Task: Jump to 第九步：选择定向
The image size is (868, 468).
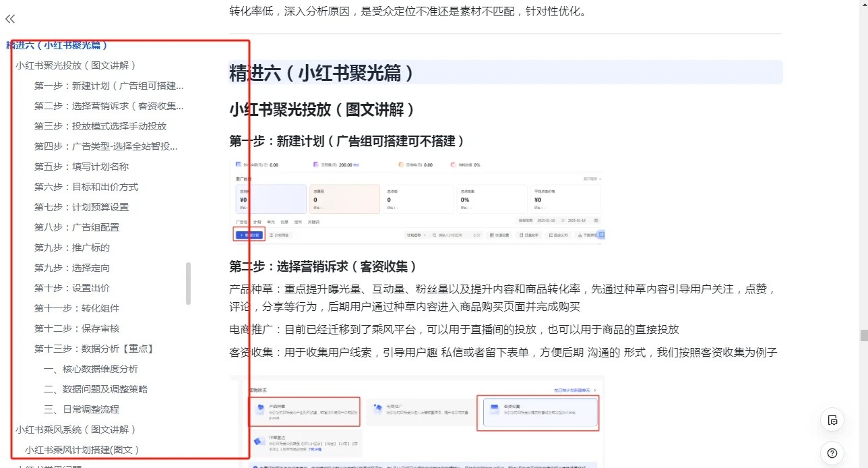Action: [x=72, y=268]
